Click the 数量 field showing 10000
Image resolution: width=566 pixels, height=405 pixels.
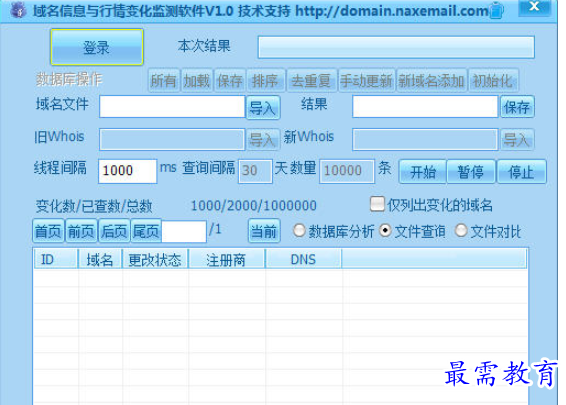(347, 171)
